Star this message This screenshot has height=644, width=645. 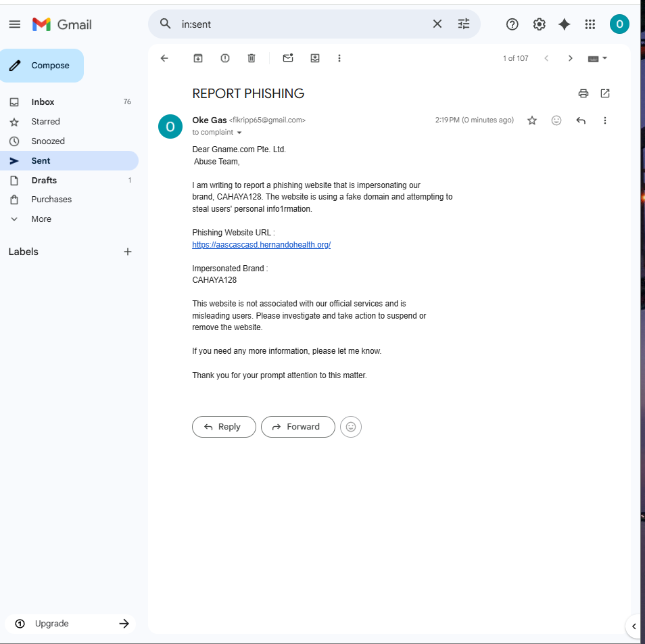click(x=532, y=120)
